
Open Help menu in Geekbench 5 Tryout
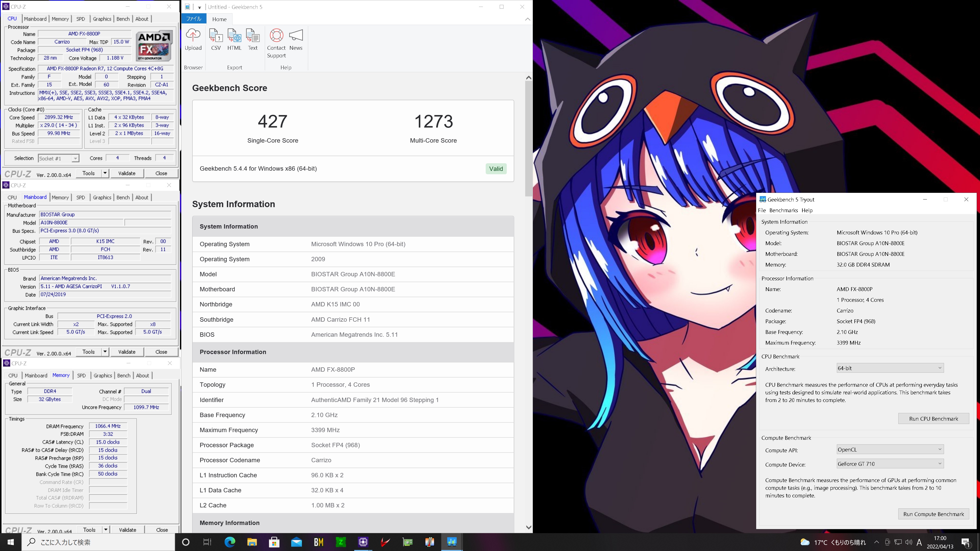[x=806, y=210]
